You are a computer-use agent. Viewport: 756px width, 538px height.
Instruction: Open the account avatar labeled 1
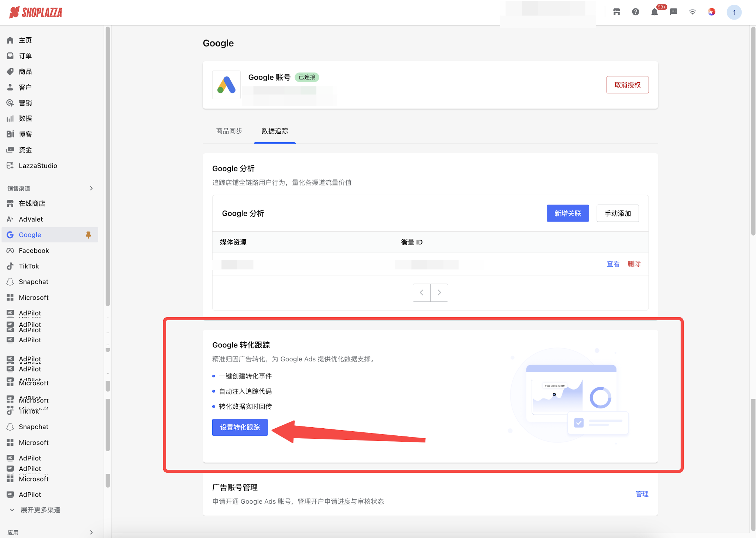tap(734, 12)
